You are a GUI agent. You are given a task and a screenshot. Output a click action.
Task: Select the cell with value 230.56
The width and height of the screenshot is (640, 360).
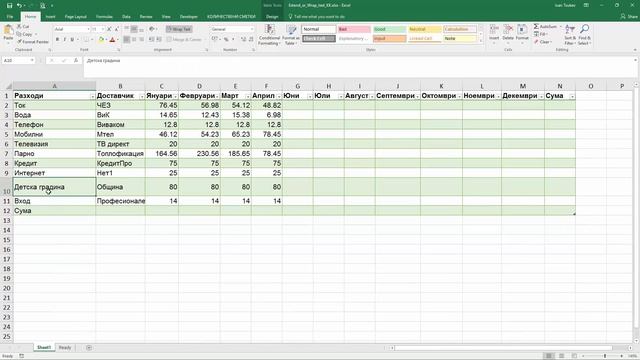[x=199, y=153]
